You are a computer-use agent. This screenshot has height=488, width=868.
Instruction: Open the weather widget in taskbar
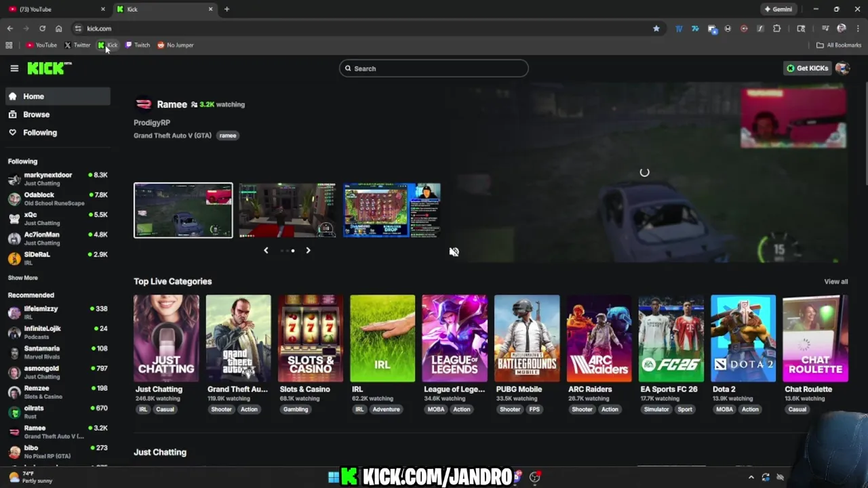coord(31,477)
